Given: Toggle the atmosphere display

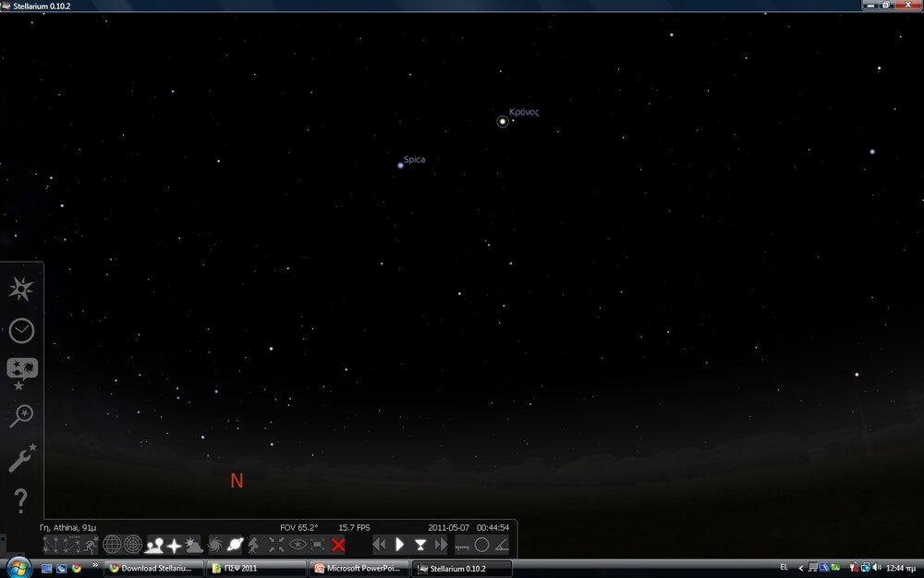Looking at the screenshot, I should pos(194,545).
